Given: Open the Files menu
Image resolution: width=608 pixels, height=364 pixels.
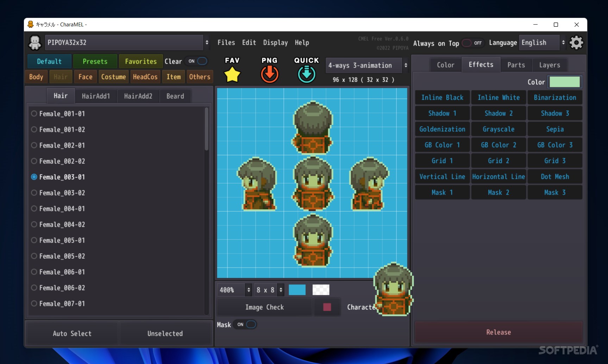Looking at the screenshot, I should pyautogui.click(x=226, y=43).
